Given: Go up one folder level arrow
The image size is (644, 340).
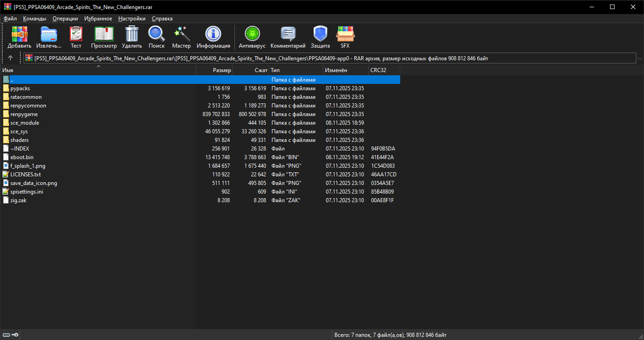Looking at the screenshot, I should [10, 58].
